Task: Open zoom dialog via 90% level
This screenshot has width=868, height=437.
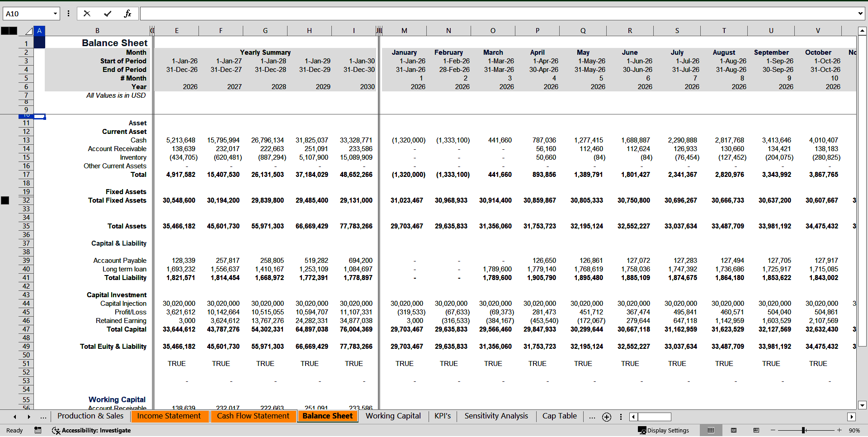Action: tap(854, 430)
